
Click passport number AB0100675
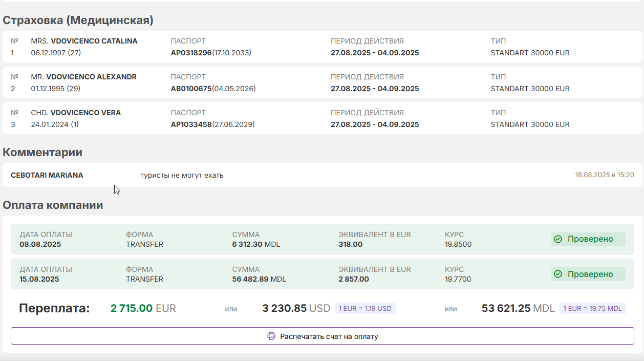click(191, 89)
